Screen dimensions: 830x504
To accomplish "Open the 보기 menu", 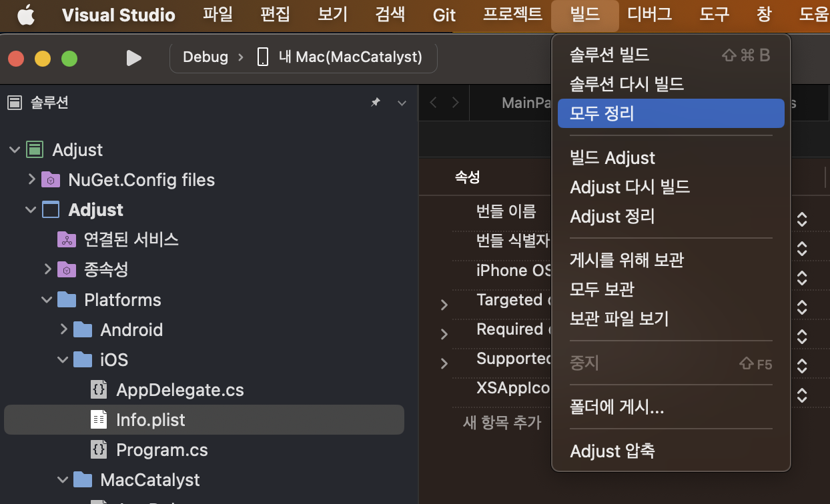I will click(332, 15).
